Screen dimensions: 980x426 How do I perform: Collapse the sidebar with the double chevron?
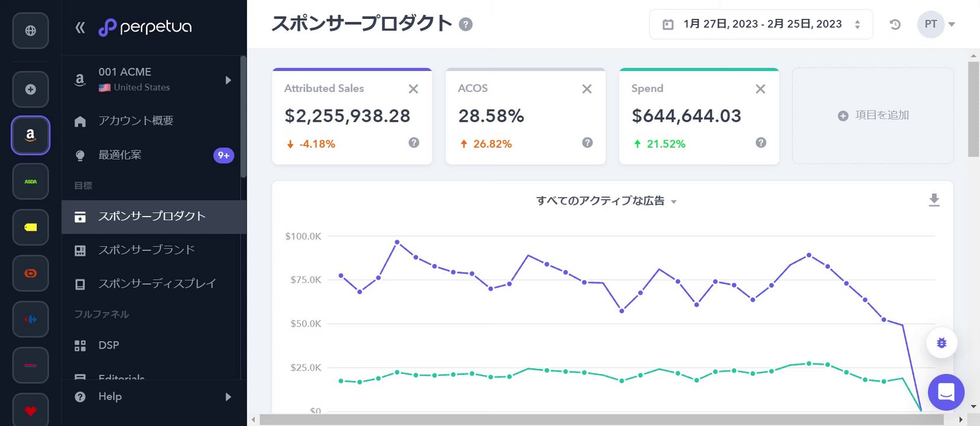pos(80,27)
